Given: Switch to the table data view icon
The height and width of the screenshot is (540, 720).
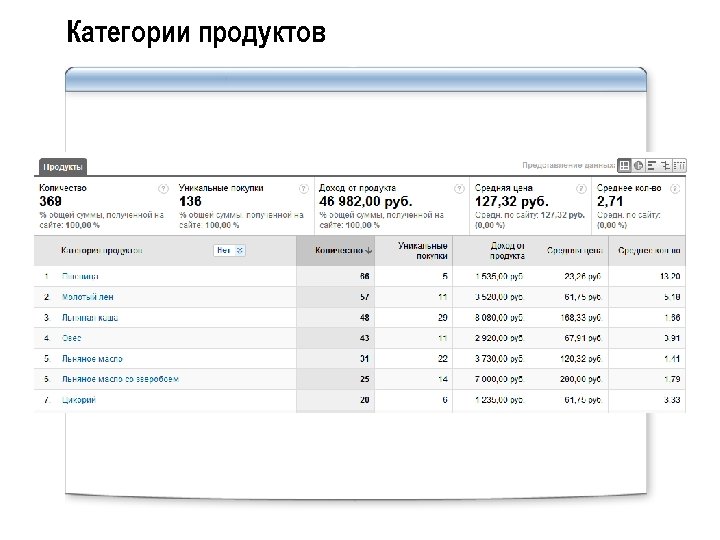Looking at the screenshot, I should 624,165.
